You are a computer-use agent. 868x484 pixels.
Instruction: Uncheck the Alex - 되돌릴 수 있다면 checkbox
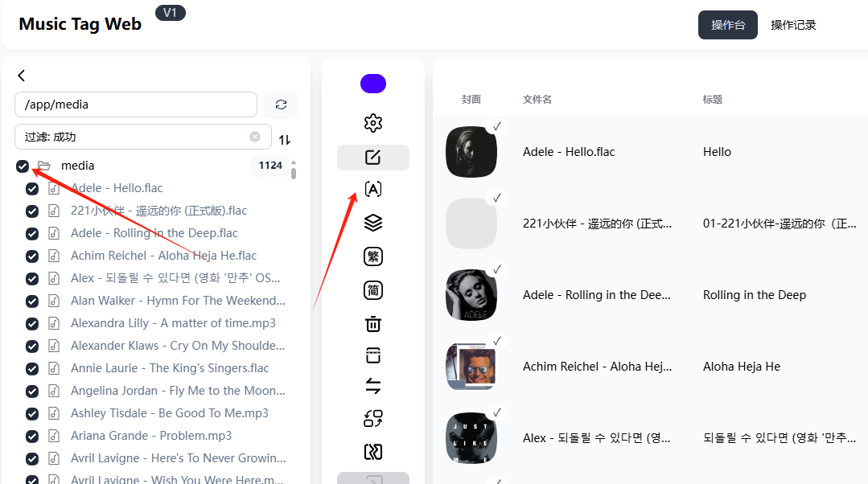pos(32,279)
